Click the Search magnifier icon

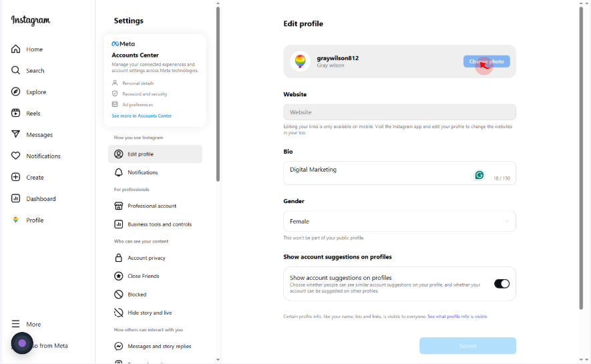pos(15,71)
